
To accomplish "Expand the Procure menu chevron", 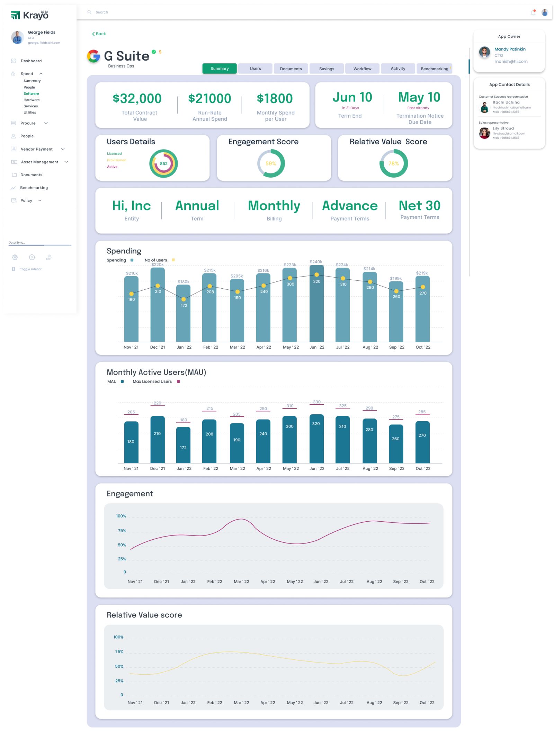I will tap(46, 123).
